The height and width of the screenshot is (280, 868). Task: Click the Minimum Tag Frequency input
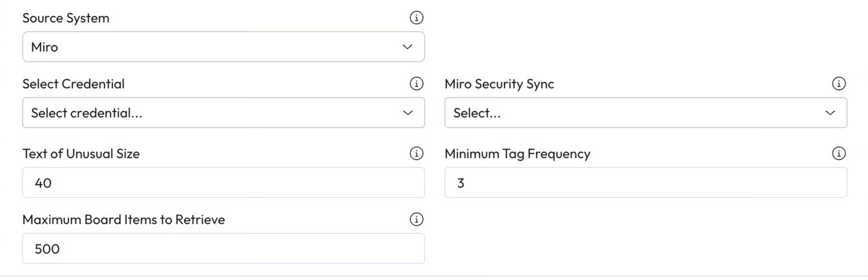646,183
